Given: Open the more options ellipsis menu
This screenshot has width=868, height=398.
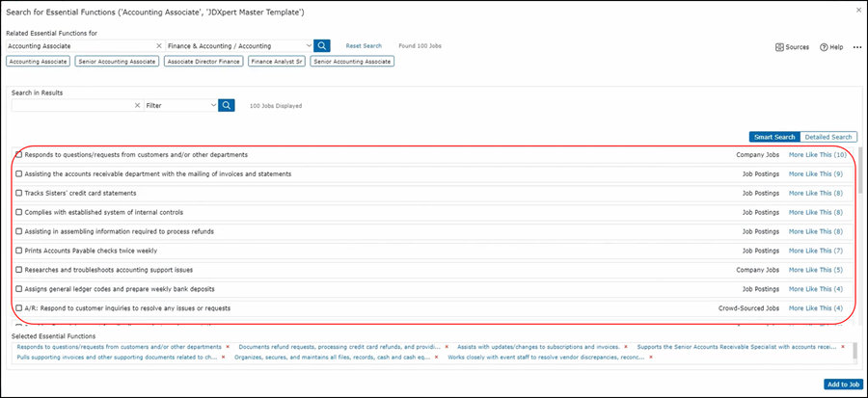Looking at the screenshot, I should click(856, 46).
